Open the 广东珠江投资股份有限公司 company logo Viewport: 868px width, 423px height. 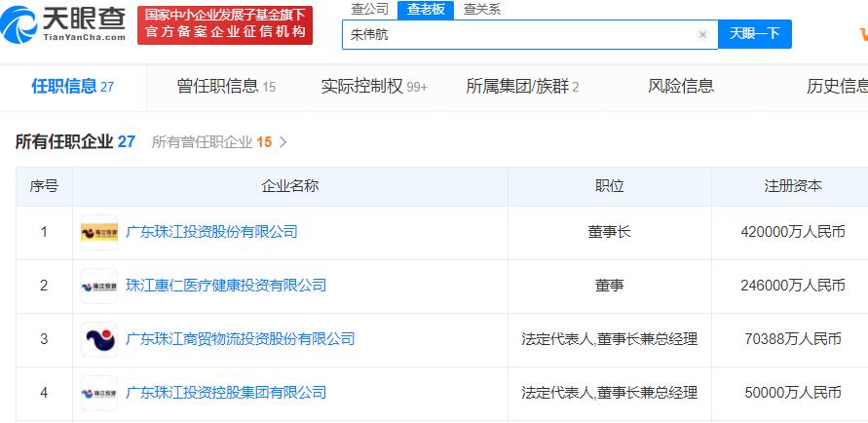pos(99,232)
